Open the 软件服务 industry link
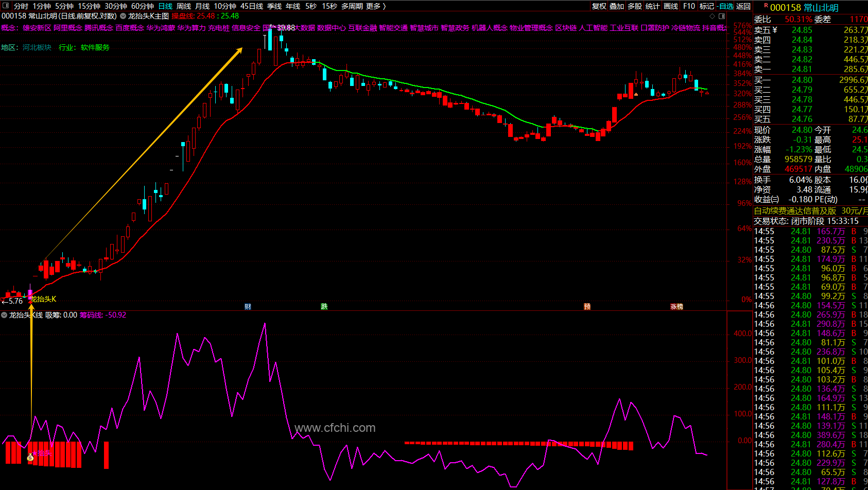 95,47
